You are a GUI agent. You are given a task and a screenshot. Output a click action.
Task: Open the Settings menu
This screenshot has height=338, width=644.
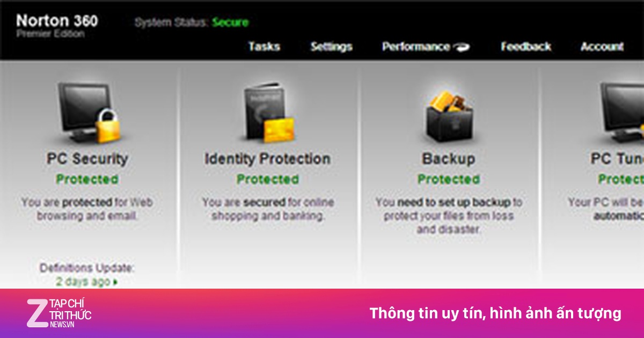click(331, 47)
